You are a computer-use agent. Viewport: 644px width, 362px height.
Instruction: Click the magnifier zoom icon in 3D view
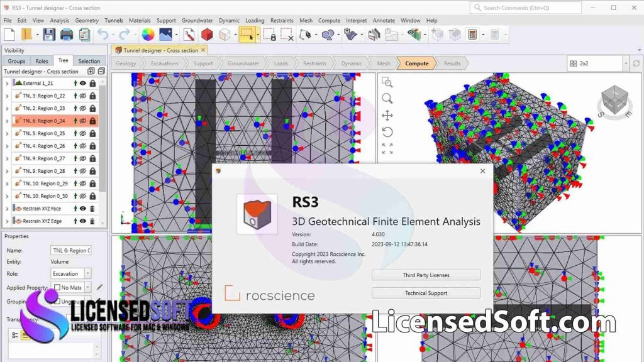387,99
